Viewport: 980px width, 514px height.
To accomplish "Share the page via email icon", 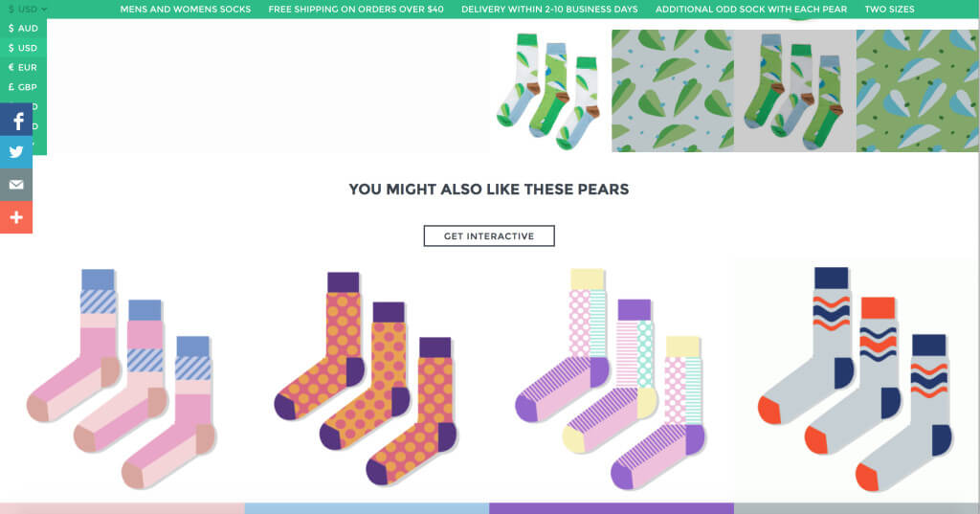I will coord(16,185).
